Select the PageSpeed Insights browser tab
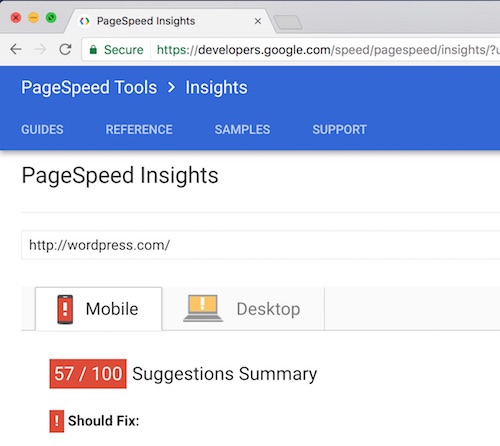Image resolution: width=500 pixels, height=446 pixels. (170, 21)
